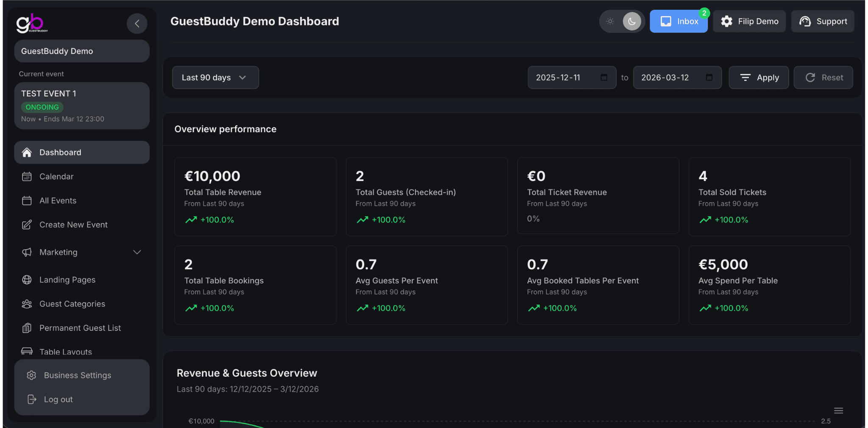Click the Landing Pages globe icon
The image size is (868, 428).
coord(27,280)
